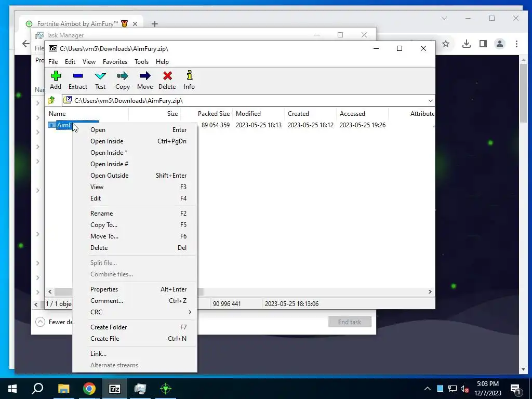
Task: Open the File menu in 7-Zip
Action: point(53,62)
